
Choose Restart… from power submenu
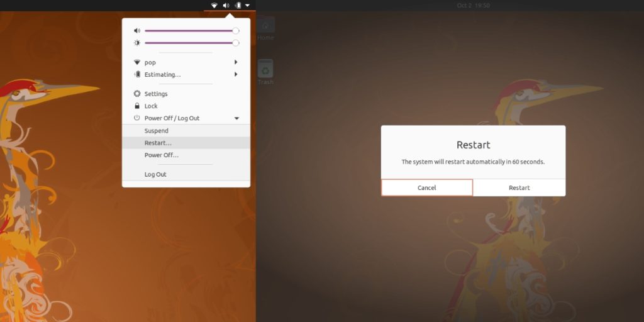(186, 143)
